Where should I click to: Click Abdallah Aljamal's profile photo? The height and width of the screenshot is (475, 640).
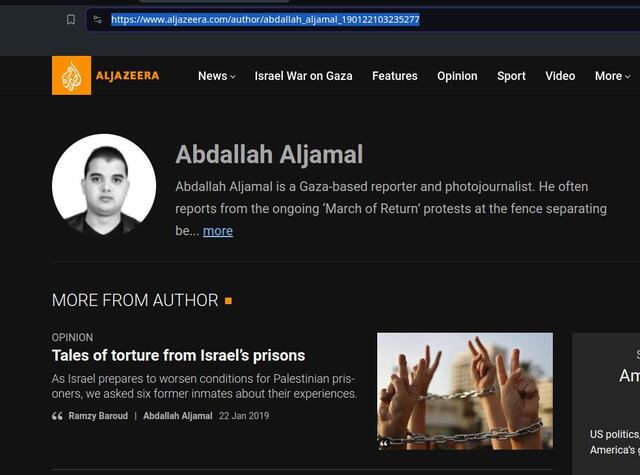[104, 186]
